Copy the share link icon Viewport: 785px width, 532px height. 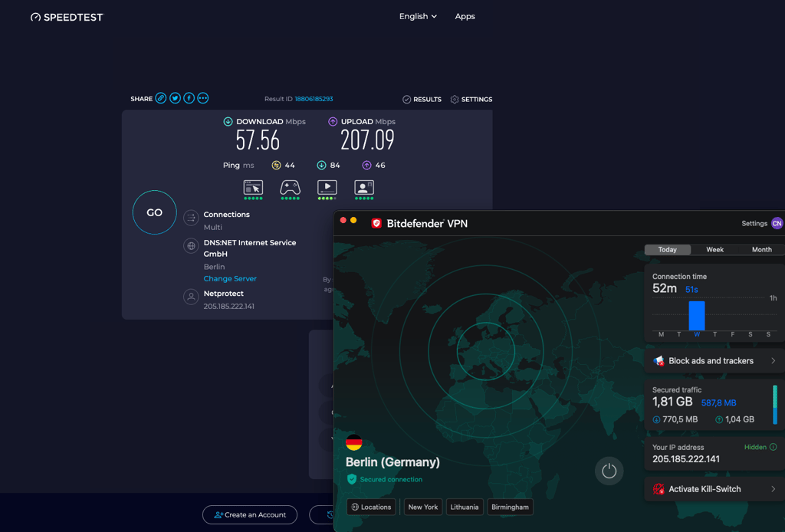tap(161, 98)
